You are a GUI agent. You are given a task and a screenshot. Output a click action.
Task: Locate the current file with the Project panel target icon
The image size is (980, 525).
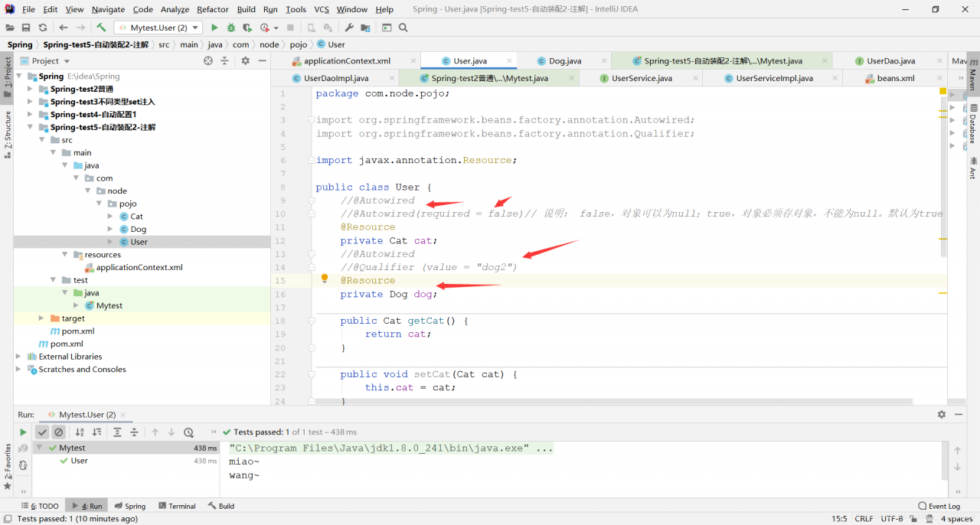point(208,60)
